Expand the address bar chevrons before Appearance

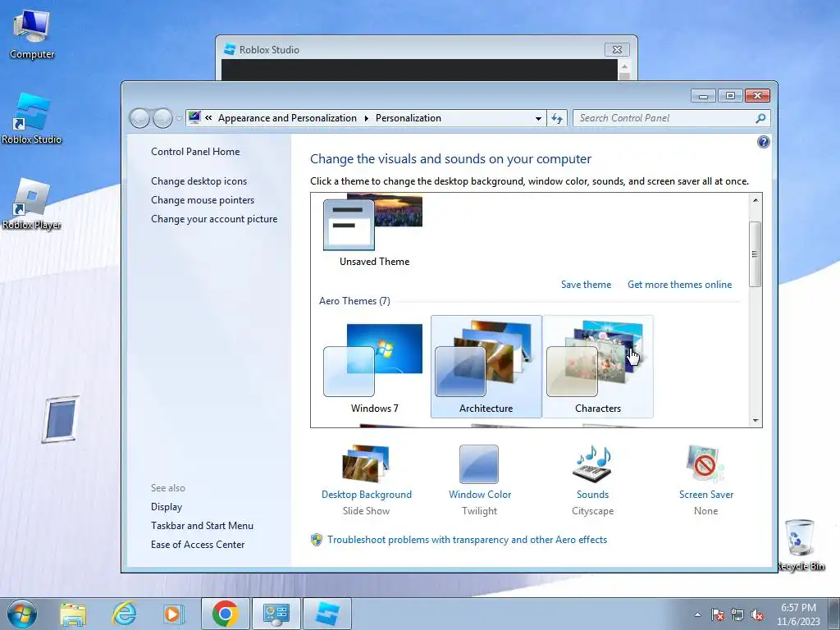pos(208,118)
